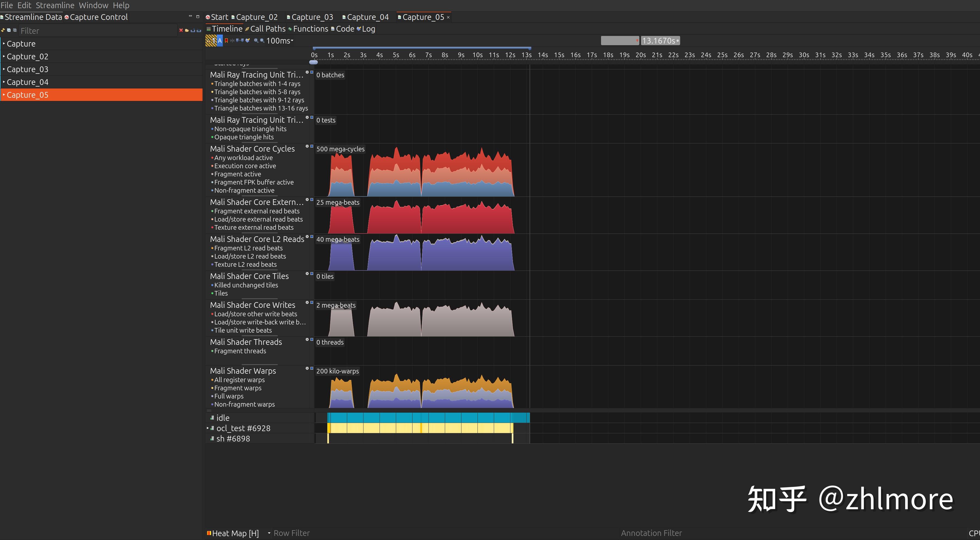Toggle blue square on Mali Shader Warps chart
This screenshot has height=540, width=980.
pyautogui.click(x=312, y=368)
